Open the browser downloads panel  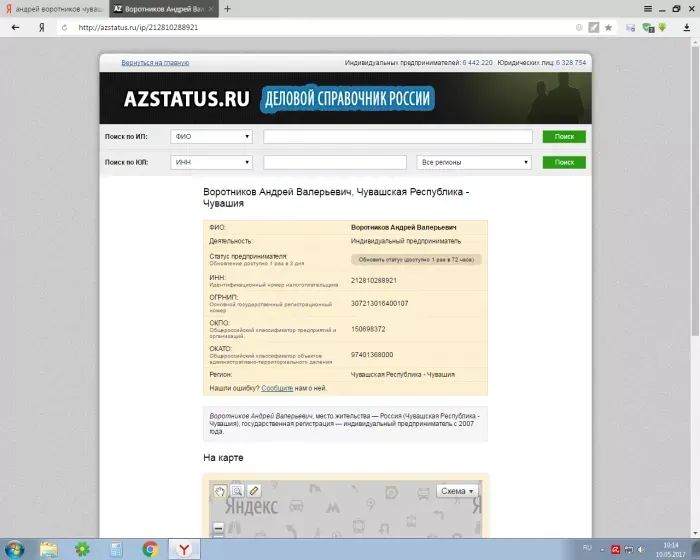pos(687,28)
